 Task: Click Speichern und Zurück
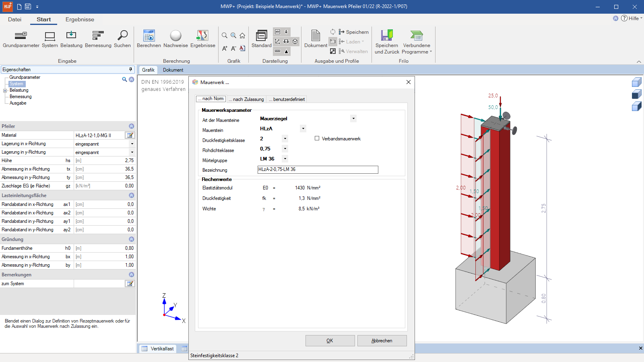(x=387, y=42)
